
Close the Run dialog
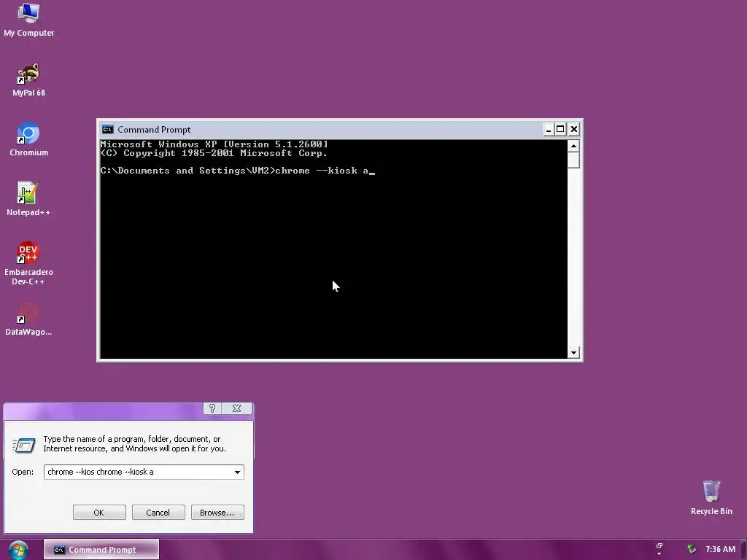[x=237, y=408]
